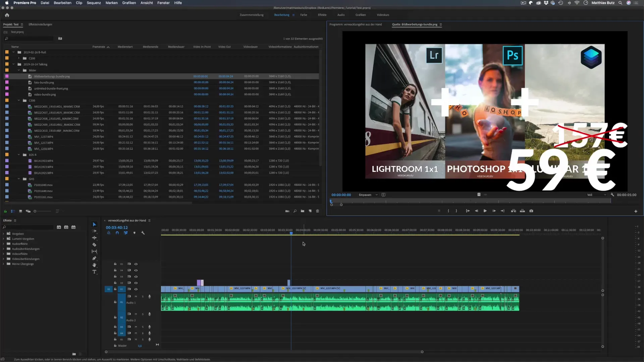Click the Videodauer column header
This screenshot has height=362, width=644.
[251, 47]
